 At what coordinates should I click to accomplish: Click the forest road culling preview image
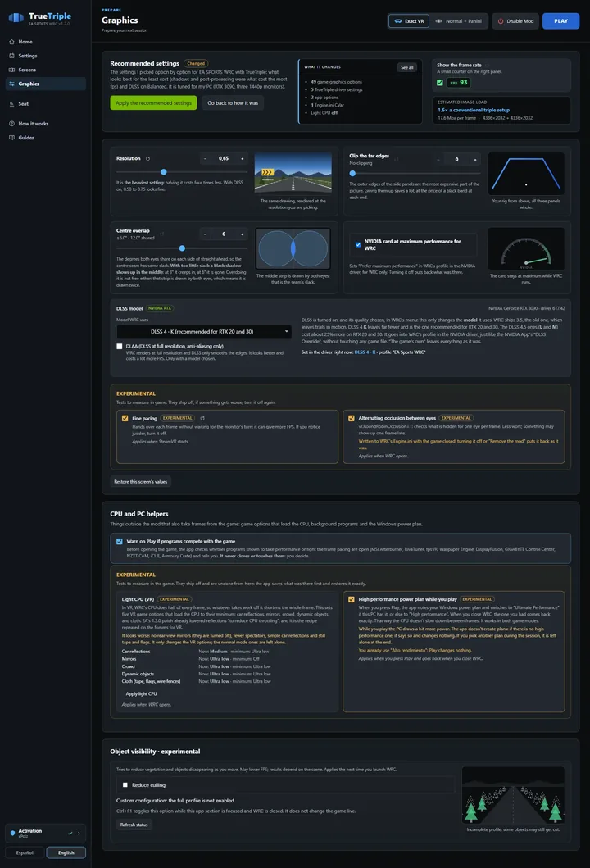(x=513, y=796)
